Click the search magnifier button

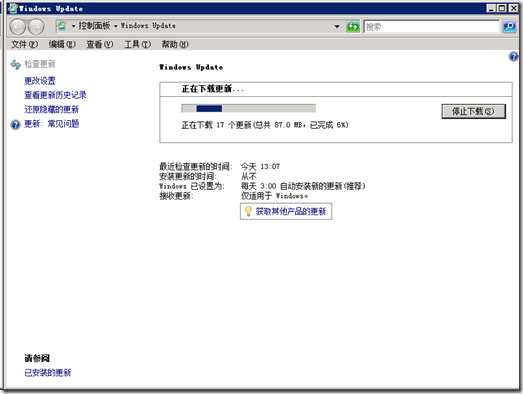[509, 26]
